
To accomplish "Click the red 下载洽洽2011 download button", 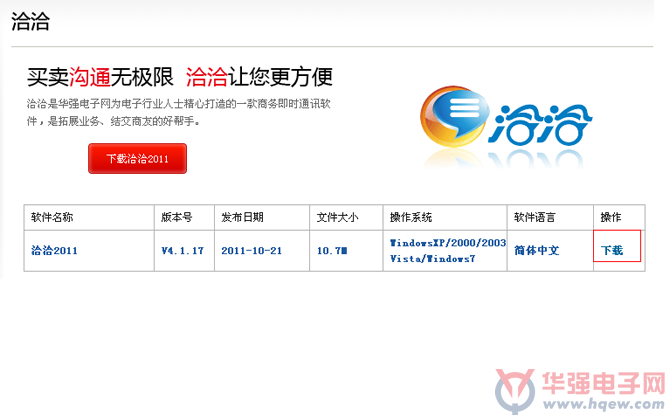I will coord(137,159).
